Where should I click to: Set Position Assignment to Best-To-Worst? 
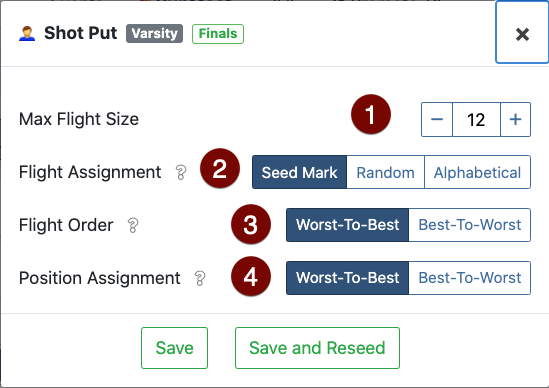pos(470,278)
